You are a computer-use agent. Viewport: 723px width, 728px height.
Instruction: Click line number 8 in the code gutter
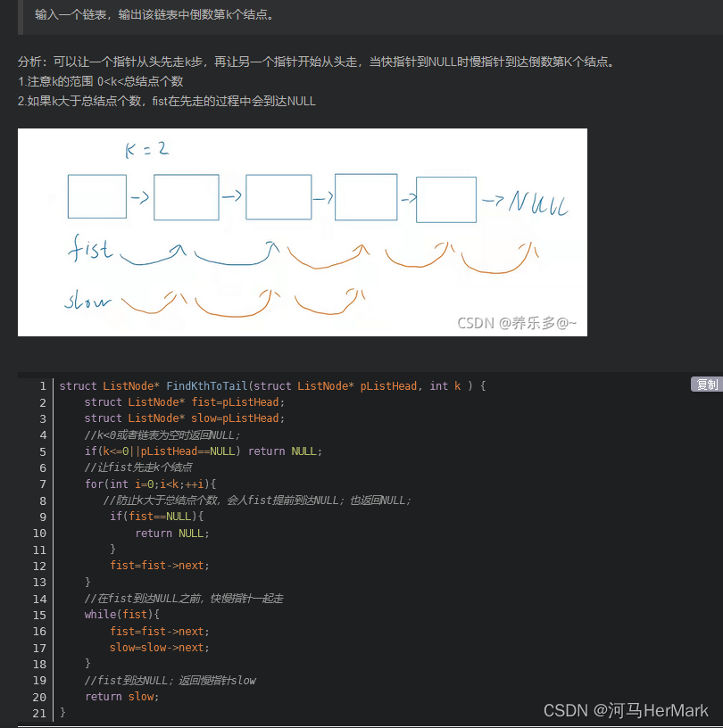(43, 501)
